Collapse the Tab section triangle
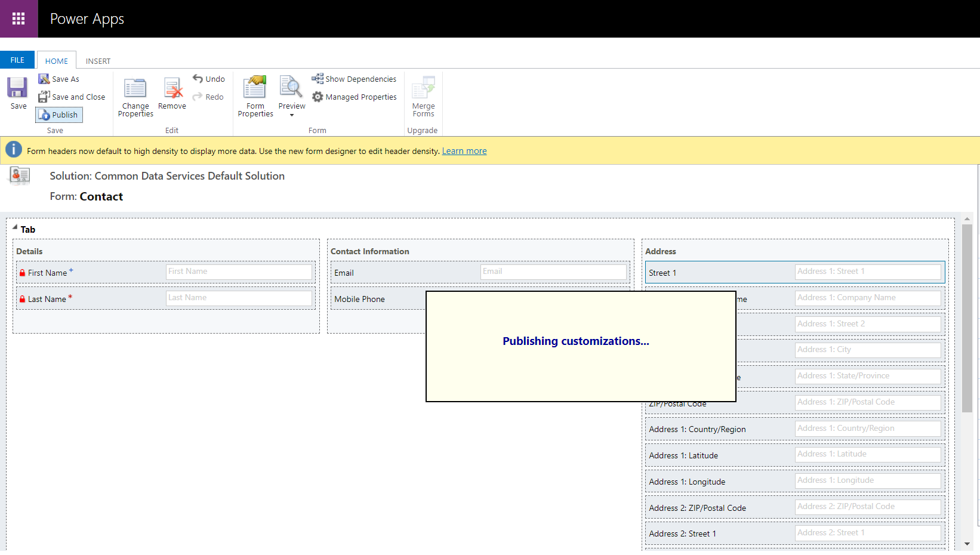The width and height of the screenshot is (980, 555). [x=15, y=227]
